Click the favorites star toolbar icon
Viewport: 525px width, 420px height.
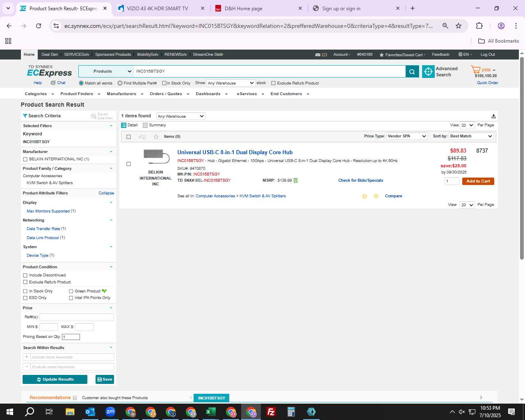(x=156, y=137)
